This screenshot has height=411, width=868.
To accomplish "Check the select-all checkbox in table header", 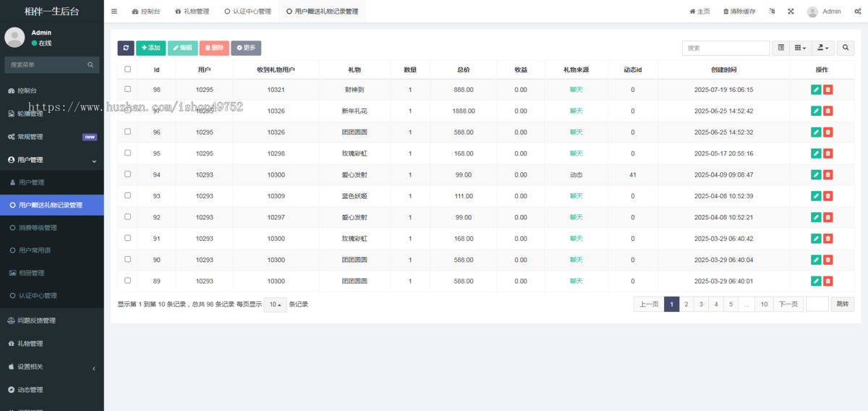I will [x=128, y=69].
